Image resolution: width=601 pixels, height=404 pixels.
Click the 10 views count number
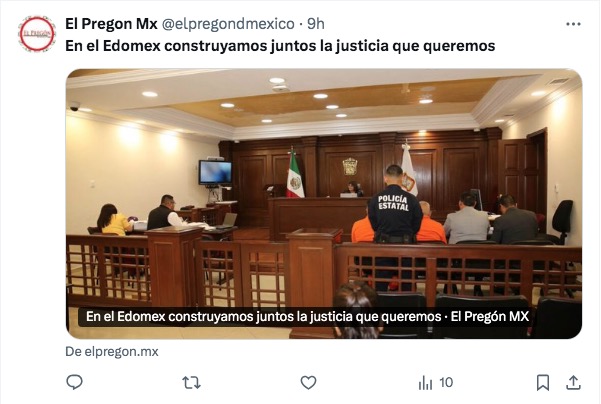446,382
